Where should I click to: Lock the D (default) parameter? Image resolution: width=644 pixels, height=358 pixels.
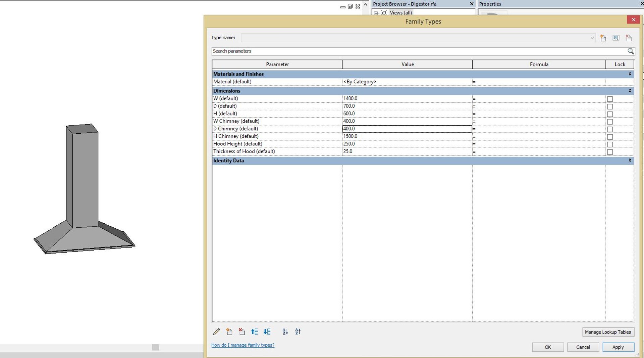610,106
